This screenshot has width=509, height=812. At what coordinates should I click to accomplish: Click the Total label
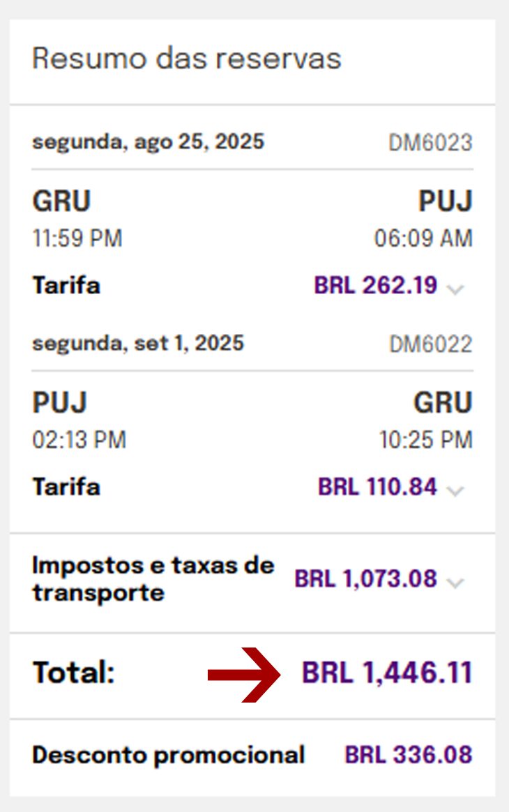[x=73, y=673]
